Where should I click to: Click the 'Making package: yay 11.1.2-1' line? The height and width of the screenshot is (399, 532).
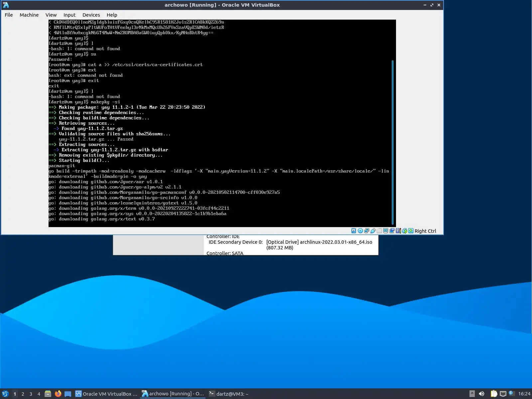tap(127, 107)
